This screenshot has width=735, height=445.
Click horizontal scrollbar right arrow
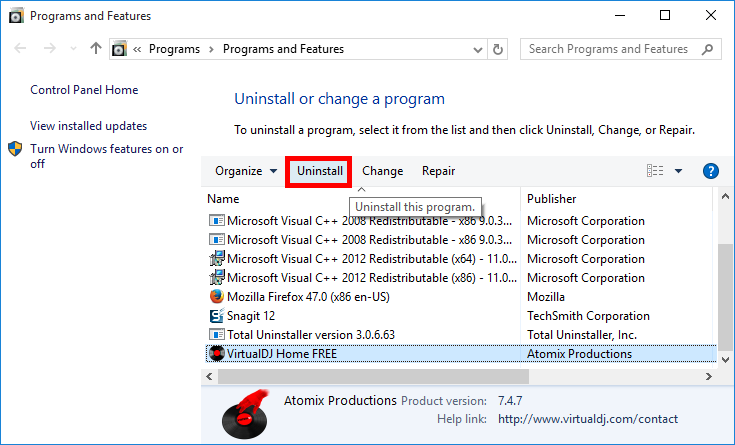point(709,377)
